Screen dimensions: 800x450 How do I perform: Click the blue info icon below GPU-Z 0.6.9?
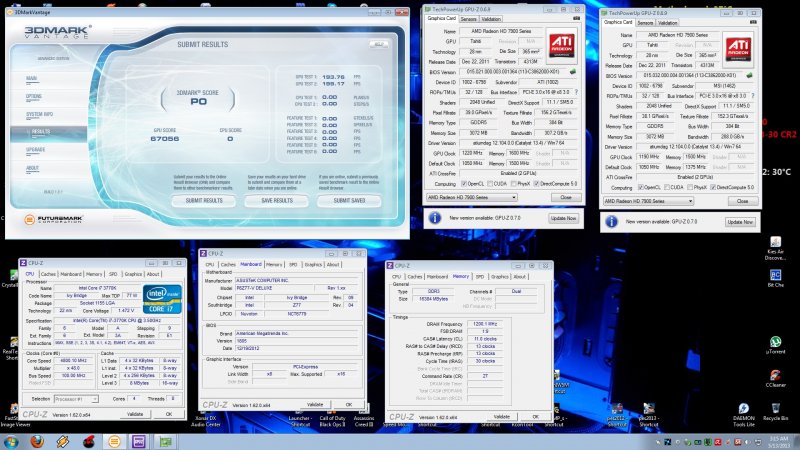click(611, 221)
